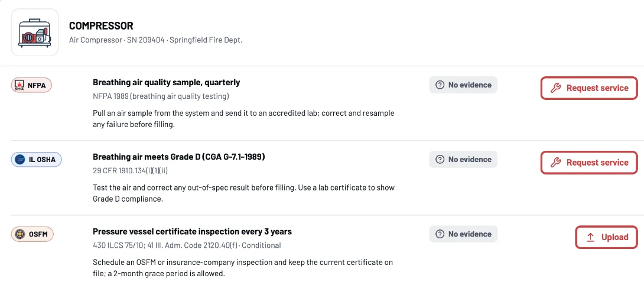644x288 pixels.
Task: Click description starting 'Schedule an OSFM or insurance-company'
Action: pyautogui.click(x=243, y=268)
